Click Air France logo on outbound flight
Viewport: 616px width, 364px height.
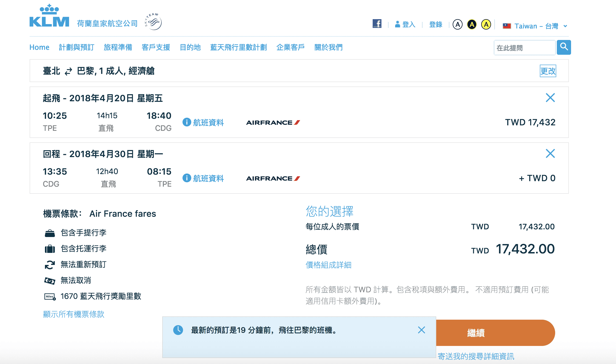coord(273,123)
